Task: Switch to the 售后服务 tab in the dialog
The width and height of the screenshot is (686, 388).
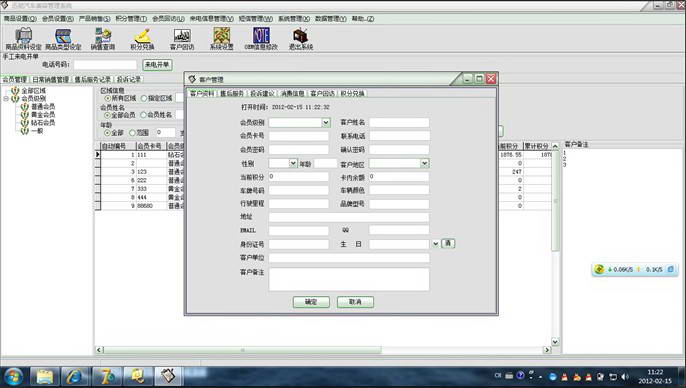Action: (x=231, y=94)
